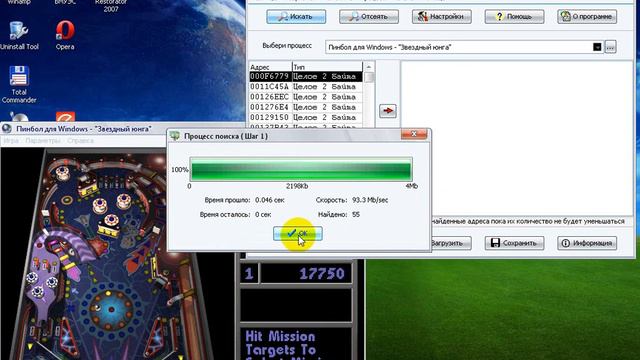Click the Адрес column header
The height and width of the screenshot is (360, 640).
pos(270,67)
